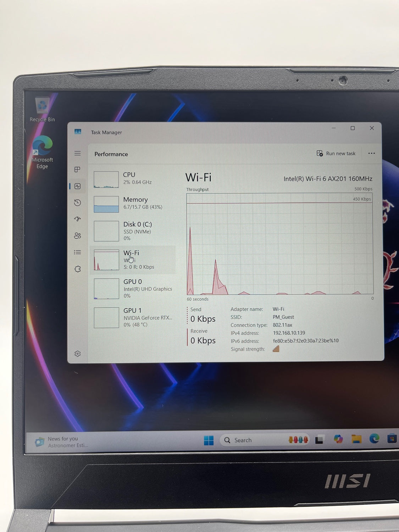Open the Services page icon

(78, 269)
